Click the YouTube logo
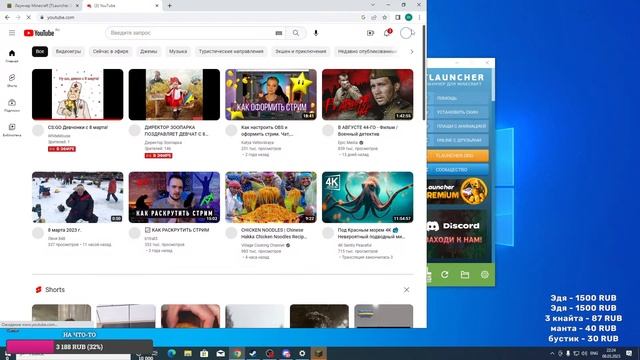The image size is (640, 360). click(39, 33)
